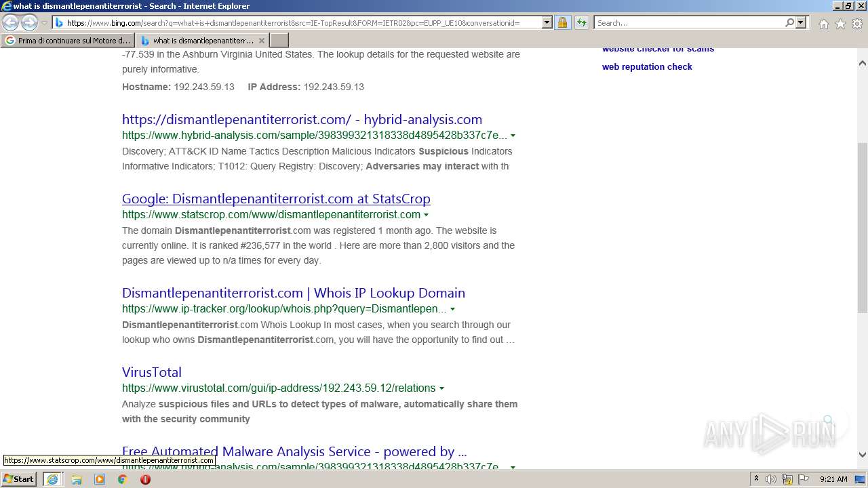Image resolution: width=868 pixels, height=488 pixels.
Task: Click the search magnifier icon in the search box
Action: [x=789, y=22]
